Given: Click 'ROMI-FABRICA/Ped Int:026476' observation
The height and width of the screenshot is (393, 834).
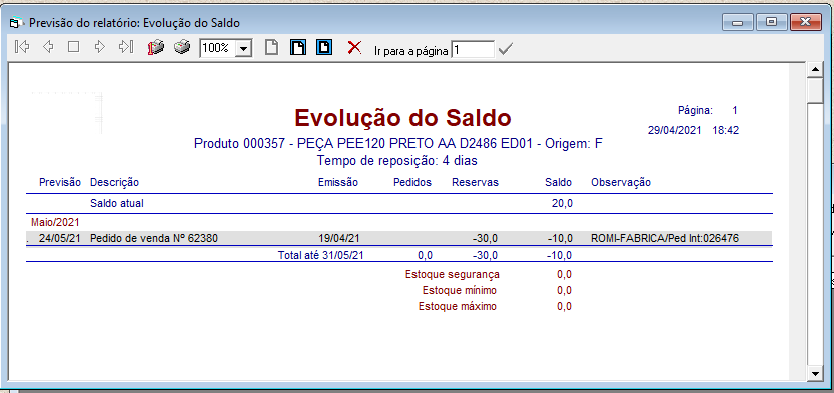Looking at the screenshot, I should tap(665, 238).
